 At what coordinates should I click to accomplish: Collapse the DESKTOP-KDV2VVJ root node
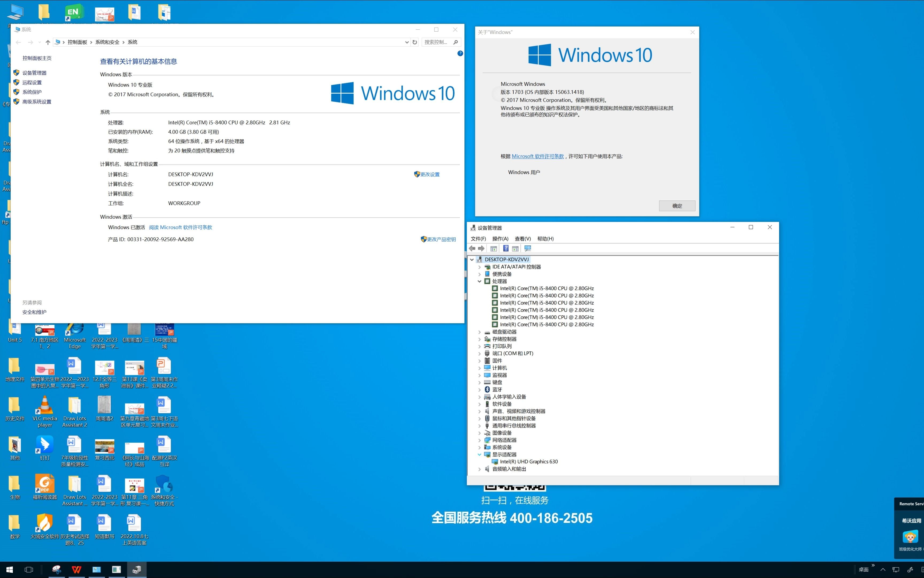472,260
